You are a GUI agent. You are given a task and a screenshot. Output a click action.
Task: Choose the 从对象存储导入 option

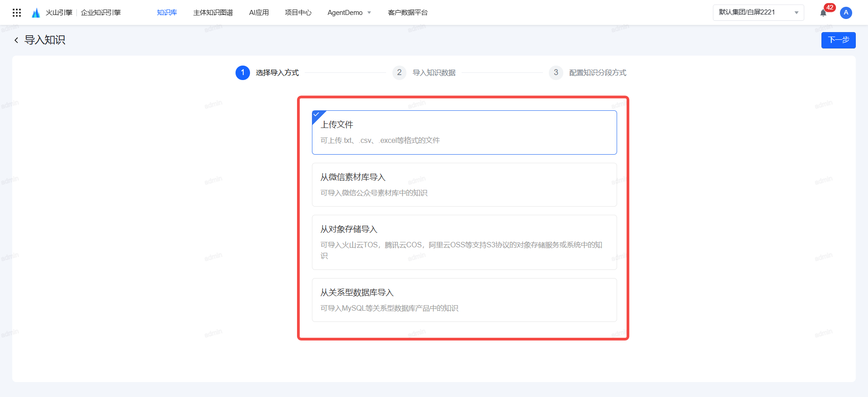click(x=464, y=242)
